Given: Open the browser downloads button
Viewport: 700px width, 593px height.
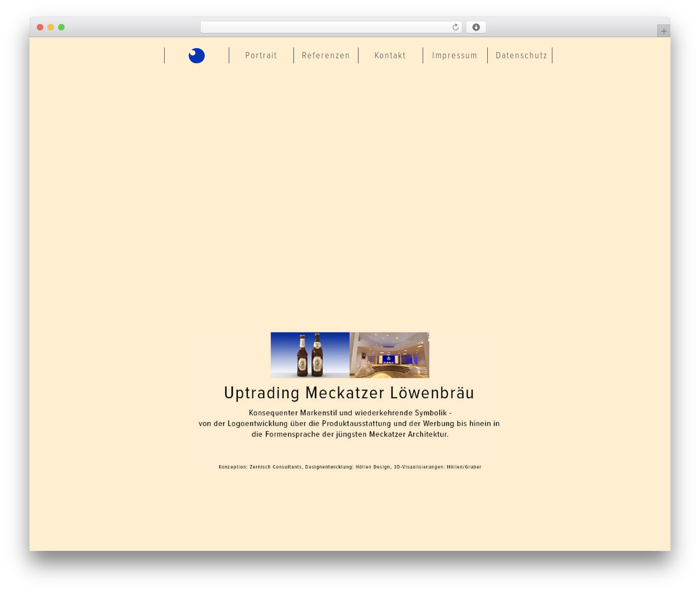Looking at the screenshot, I should [x=476, y=27].
